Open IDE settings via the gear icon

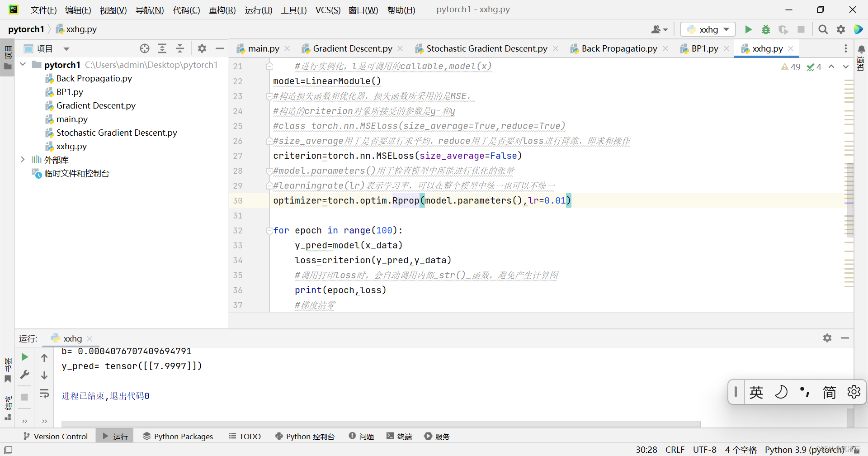pyautogui.click(x=841, y=29)
